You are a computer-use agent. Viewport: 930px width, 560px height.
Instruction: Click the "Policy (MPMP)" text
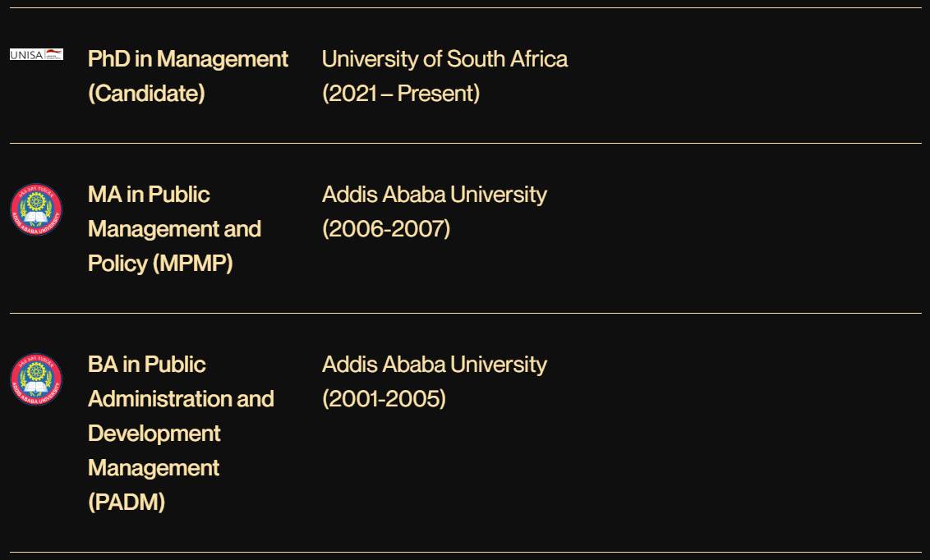pos(160,264)
